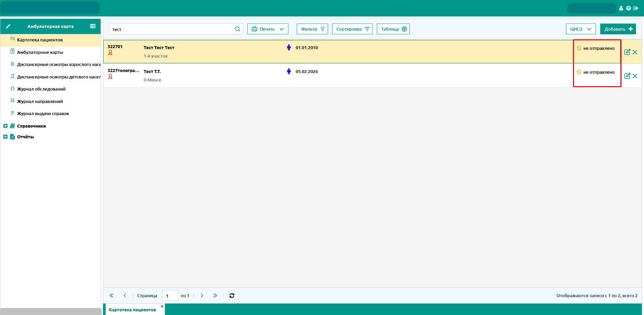Open the Печать dropdown menu
644x315 pixels.
[267, 29]
